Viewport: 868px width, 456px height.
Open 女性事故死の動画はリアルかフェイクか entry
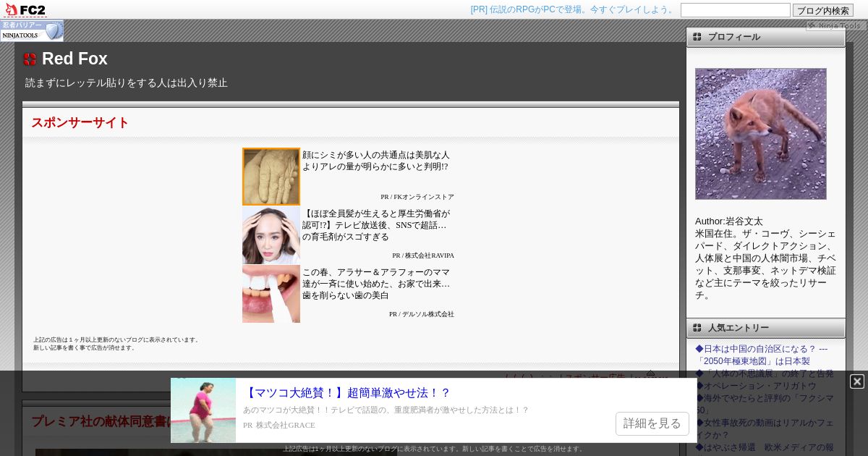(765, 428)
